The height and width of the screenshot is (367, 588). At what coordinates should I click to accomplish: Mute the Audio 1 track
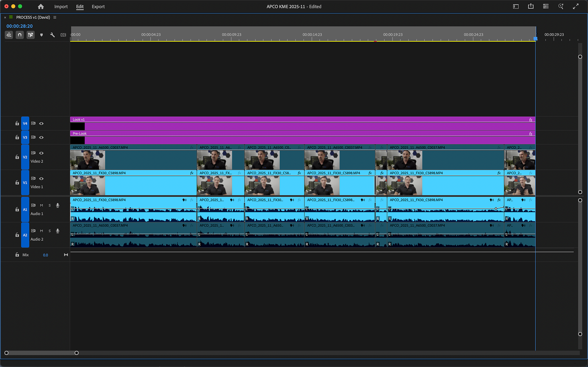tap(41, 205)
